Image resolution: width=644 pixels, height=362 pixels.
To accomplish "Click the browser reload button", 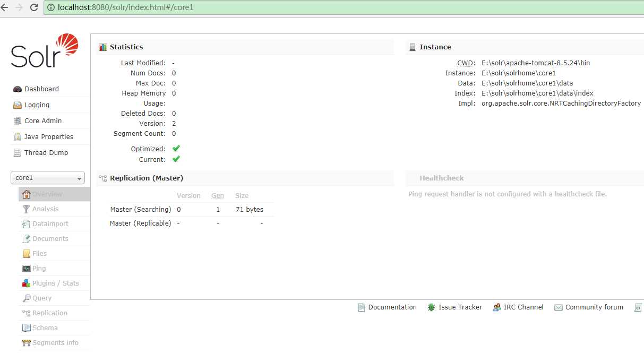I will click(34, 7).
